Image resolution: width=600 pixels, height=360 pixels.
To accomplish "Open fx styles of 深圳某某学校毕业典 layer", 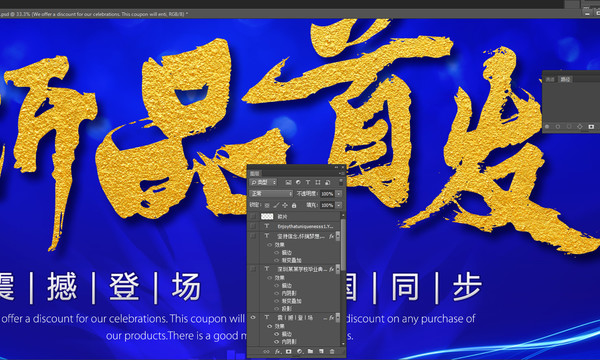I will click(331, 269).
